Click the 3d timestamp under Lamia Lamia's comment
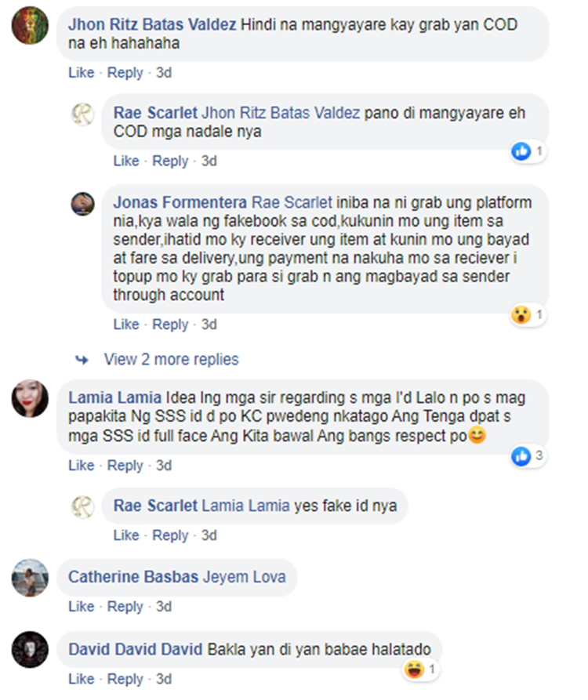The height and width of the screenshot is (700, 588). pyautogui.click(x=164, y=465)
